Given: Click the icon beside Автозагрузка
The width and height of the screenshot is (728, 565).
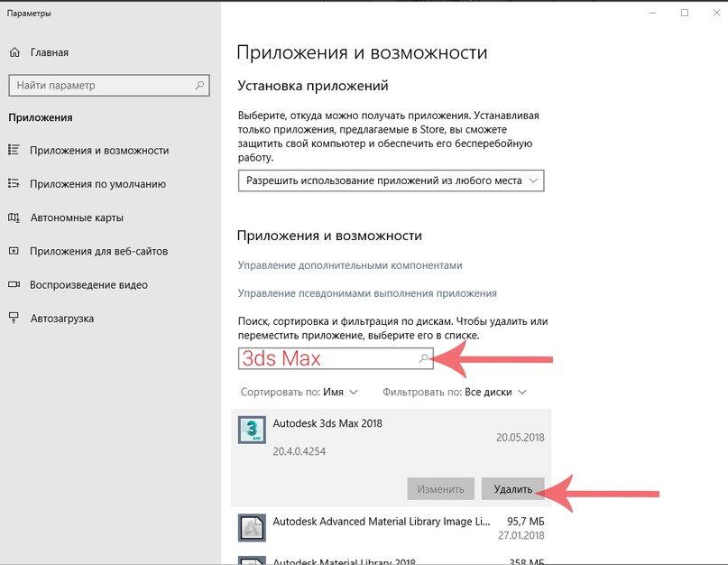Looking at the screenshot, I should coord(14,318).
